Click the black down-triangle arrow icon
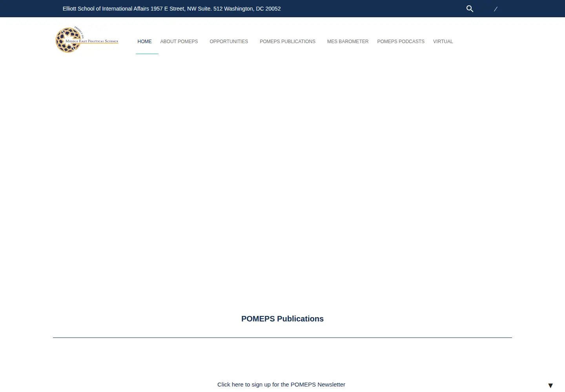This screenshot has height=392, width=565. click(550, 386)
